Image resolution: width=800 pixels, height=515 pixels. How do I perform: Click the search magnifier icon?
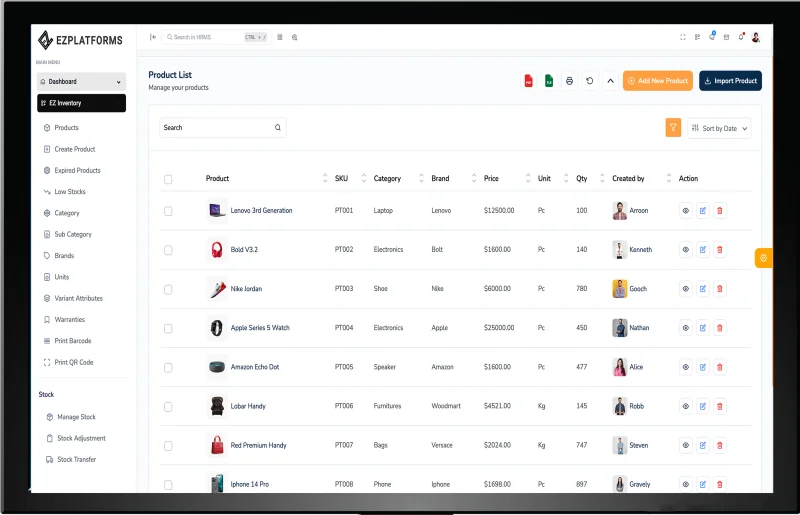(278, 128)
